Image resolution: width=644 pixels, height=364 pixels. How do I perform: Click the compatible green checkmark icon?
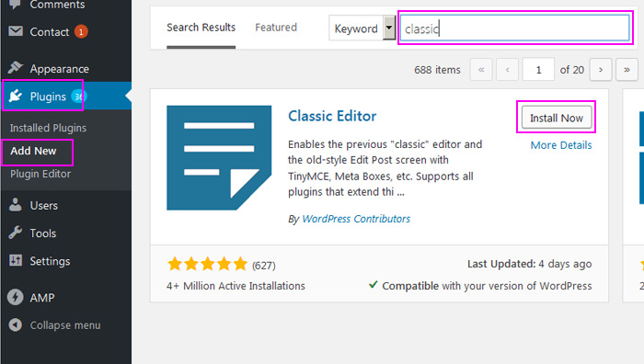(373, 284)
